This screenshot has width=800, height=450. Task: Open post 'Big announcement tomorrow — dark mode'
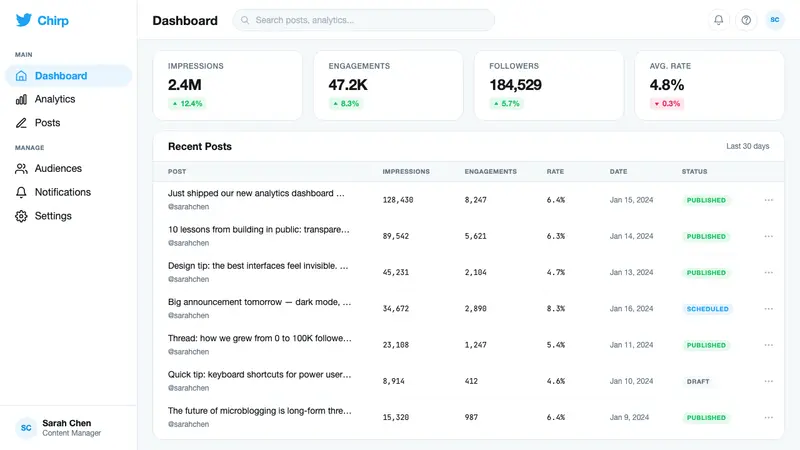click(x=260, y=302)
